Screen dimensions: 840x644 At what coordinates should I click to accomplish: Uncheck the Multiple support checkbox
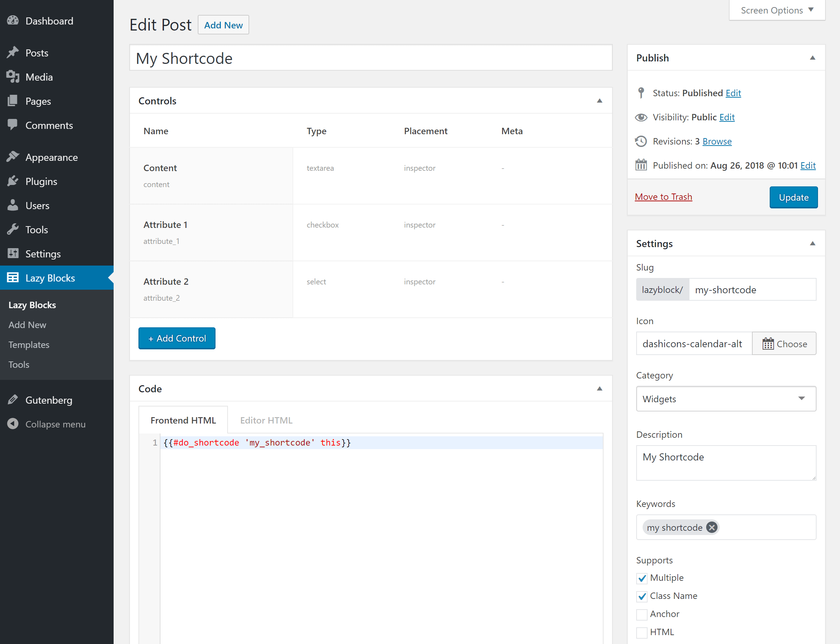click(x=642, y=578)
